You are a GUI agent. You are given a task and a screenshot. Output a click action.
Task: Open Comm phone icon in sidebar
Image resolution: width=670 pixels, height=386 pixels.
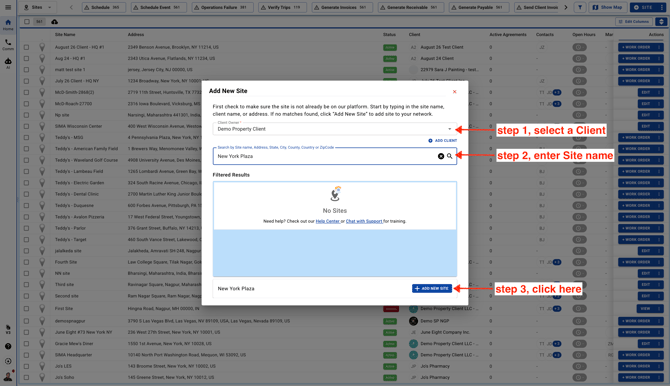coord(8,44)
